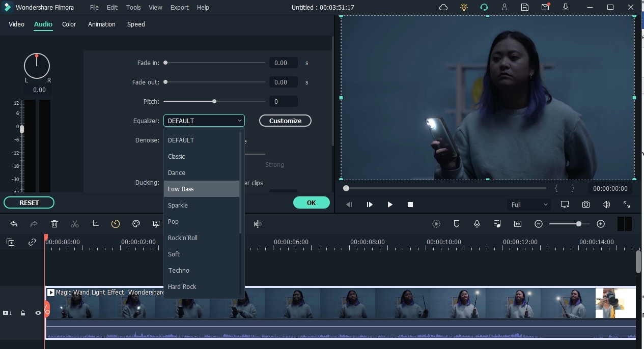Click the lightbulb tips icon

464,7
